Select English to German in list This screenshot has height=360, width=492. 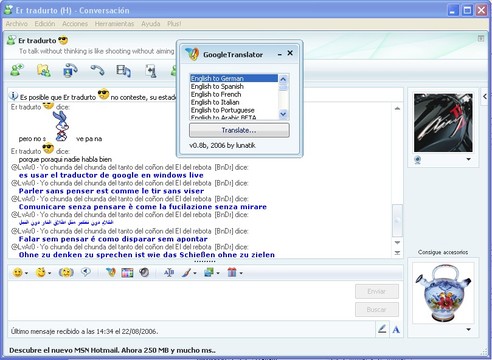pyautogui.click(x=233, y=78)
